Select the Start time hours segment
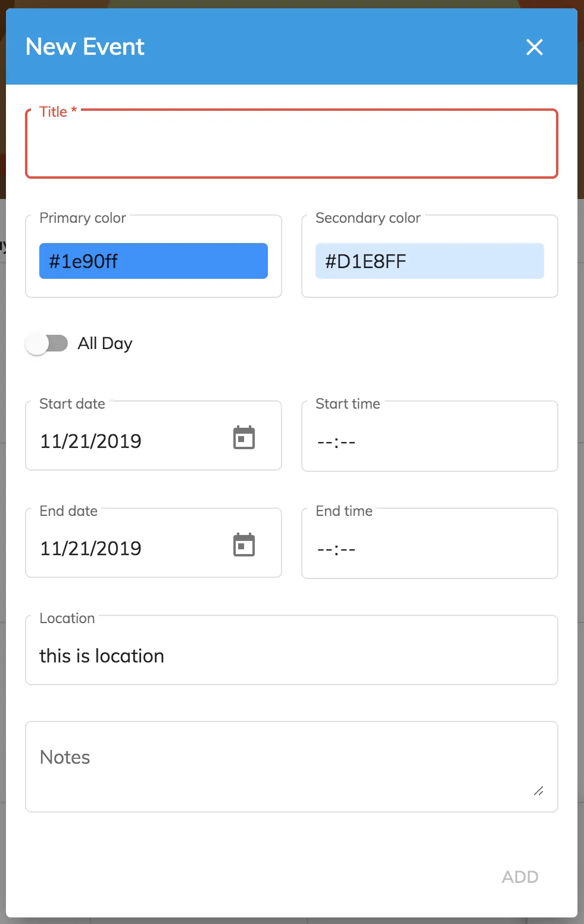The image size is (584, 924). [324, 442]
